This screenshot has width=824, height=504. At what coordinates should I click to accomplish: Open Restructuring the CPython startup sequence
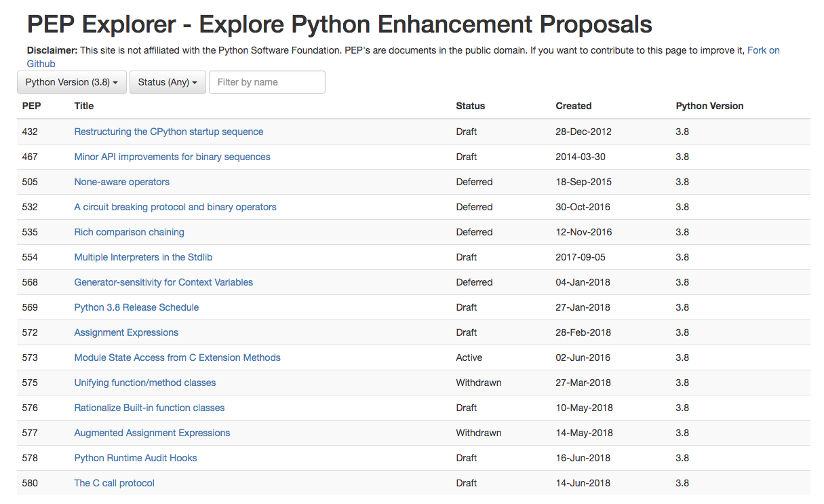[168, 132]
